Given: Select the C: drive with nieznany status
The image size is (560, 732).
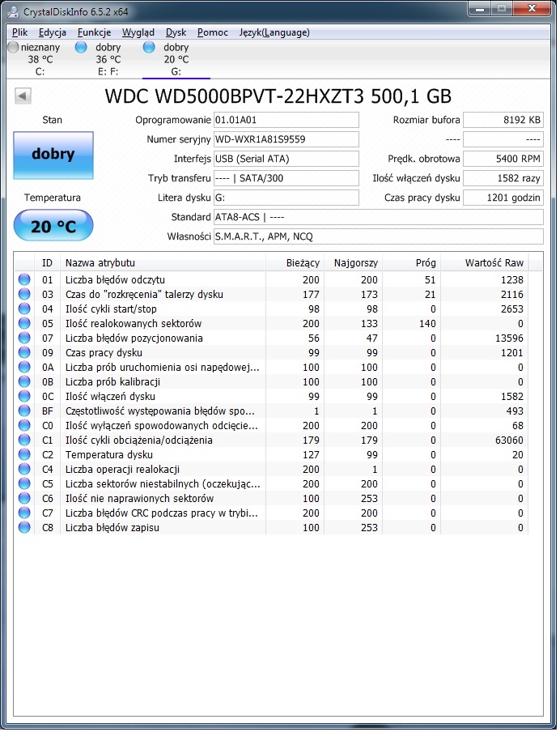Looking at the screenshot, I should pos(35,59).
